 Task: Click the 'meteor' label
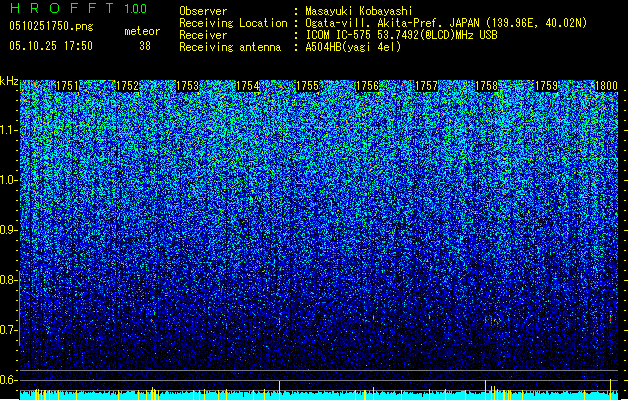(142, 31)
